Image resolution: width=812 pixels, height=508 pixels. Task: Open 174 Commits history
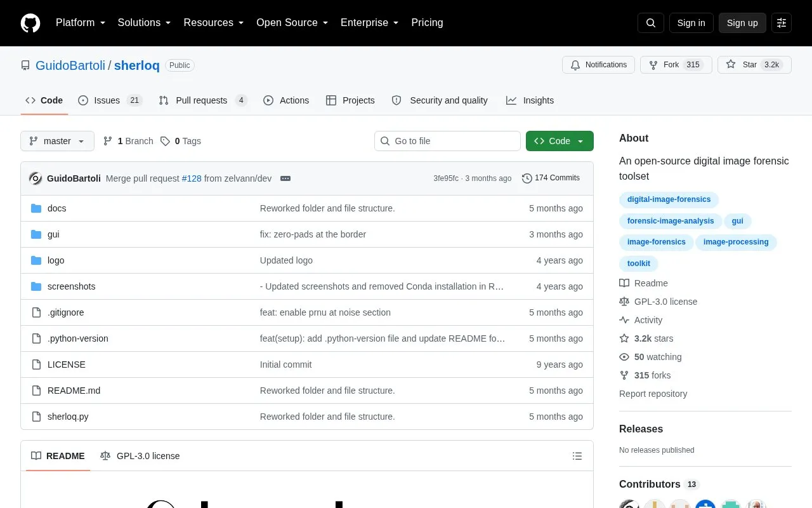(x=551, y=178)
